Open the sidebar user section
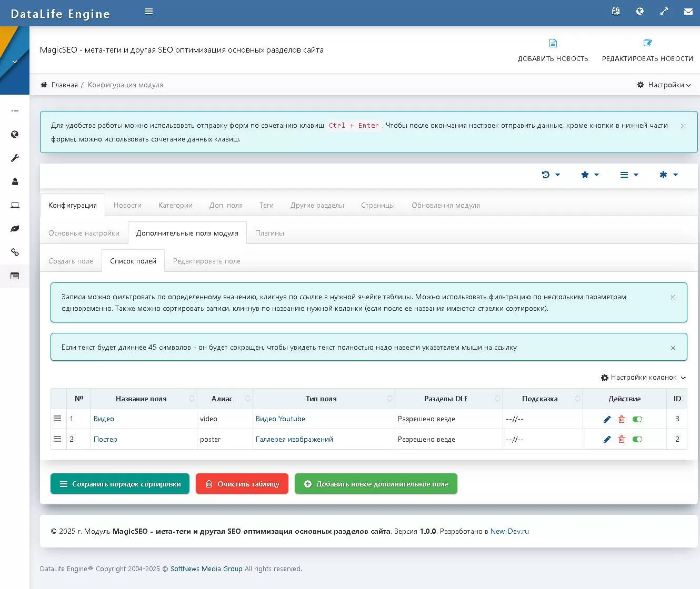Screen dimensions: 700x589 point(15,181)
